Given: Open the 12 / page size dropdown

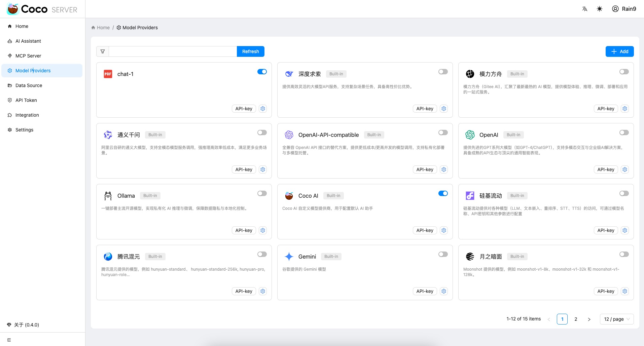Looking at the screenshot, I should point(617,319).
